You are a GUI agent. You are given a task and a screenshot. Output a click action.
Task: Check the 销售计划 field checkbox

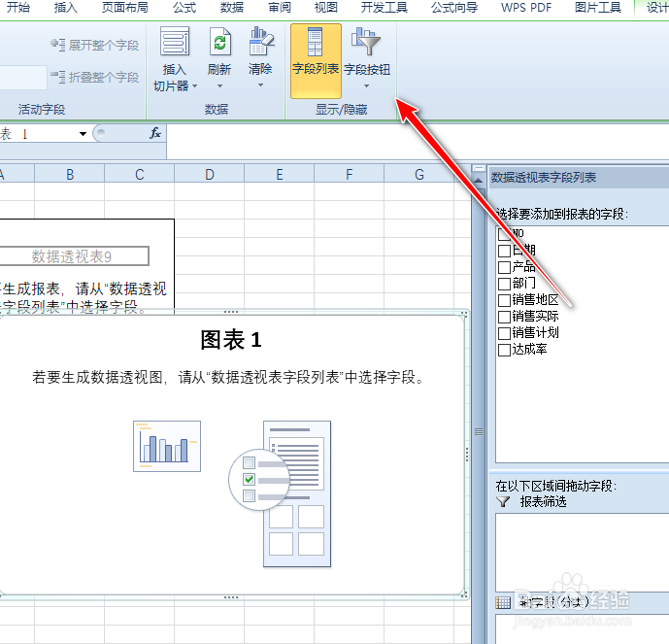coord(504,333)
